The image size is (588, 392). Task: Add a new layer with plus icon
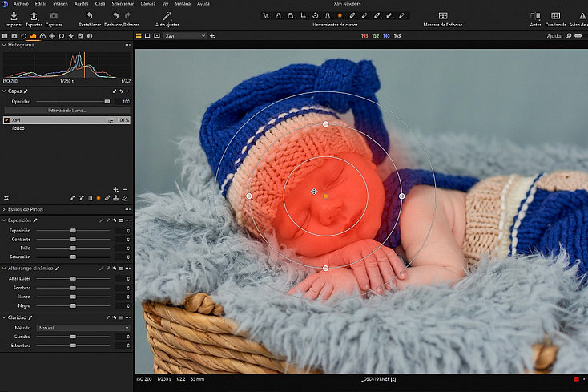click(115, 189)
